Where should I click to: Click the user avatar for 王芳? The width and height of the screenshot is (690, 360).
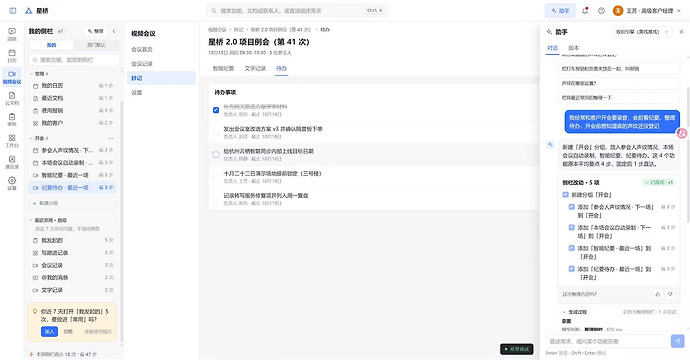(x=618, y=11)
